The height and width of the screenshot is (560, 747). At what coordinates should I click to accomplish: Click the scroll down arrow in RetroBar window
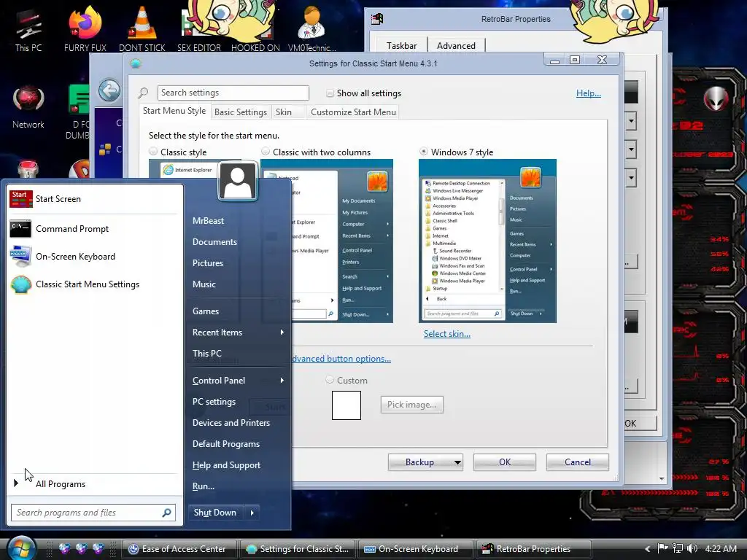[662, 478]
